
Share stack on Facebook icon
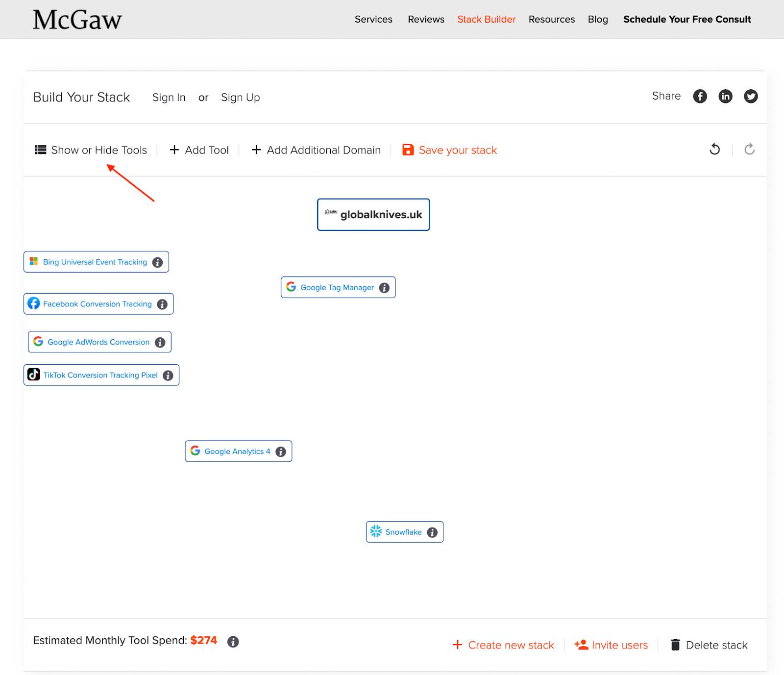coord(700,97)
